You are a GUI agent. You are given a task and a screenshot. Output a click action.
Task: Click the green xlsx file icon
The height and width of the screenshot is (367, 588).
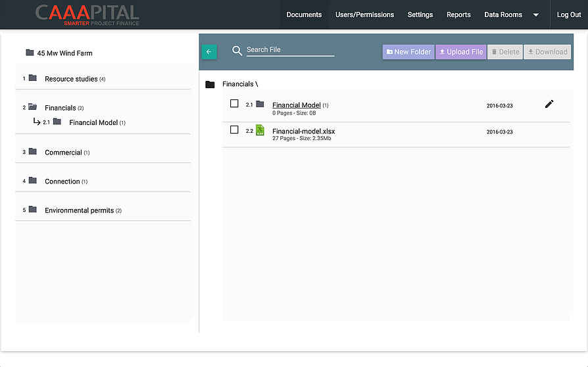pyautogui.click(x=260, y=130)
